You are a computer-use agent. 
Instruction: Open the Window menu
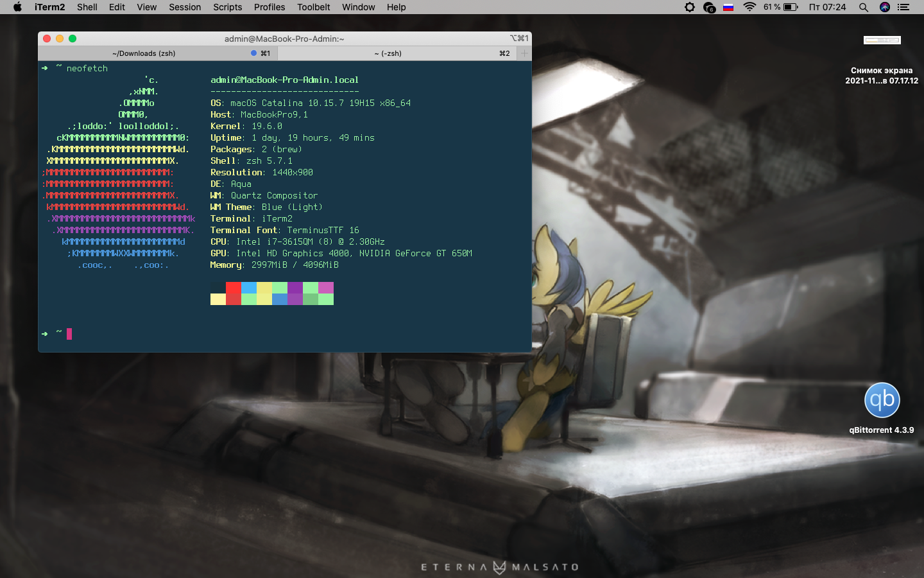(358, 7)
